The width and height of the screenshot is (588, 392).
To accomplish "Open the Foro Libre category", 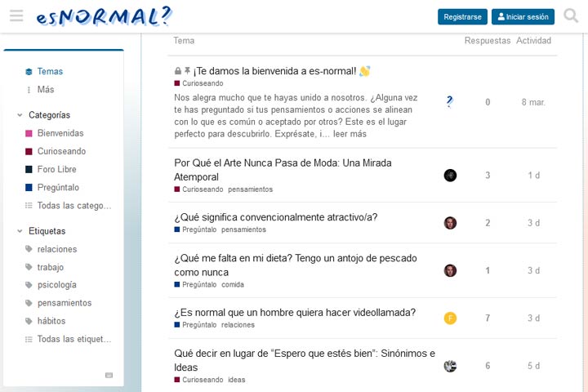I will pos(56,169).
